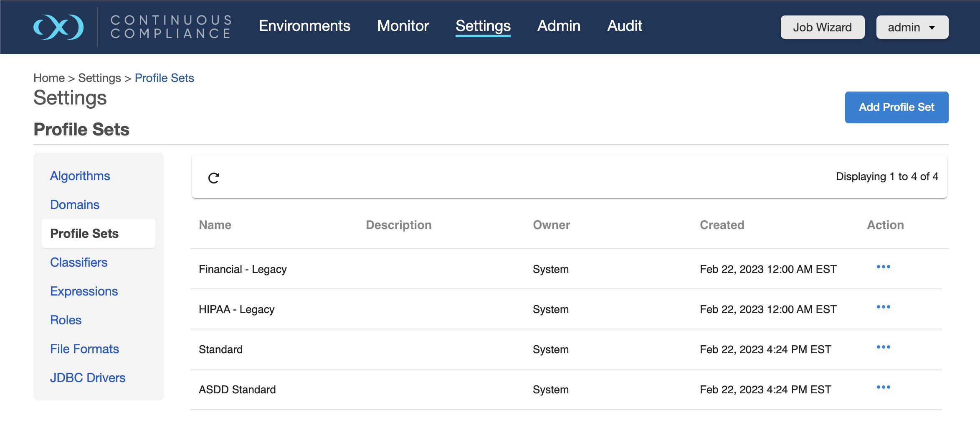
Task: Select Classifiers in the sidebar
Action: (x=79, y=262)
